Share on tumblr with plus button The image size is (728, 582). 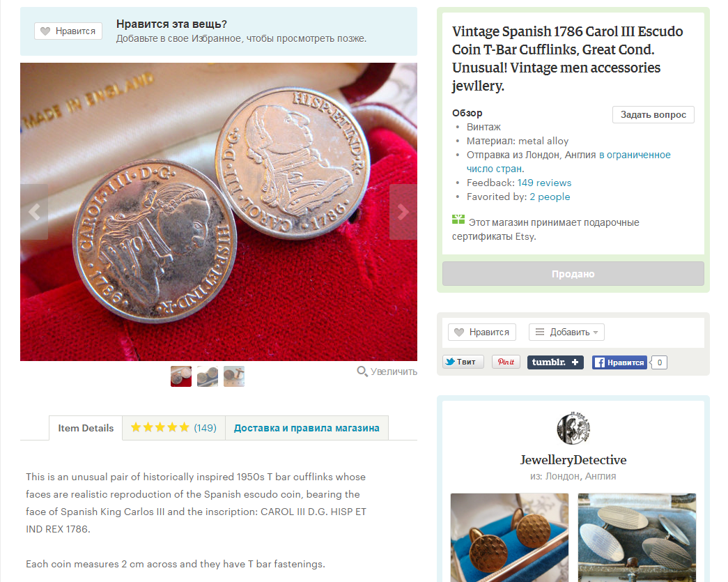(x=555, y=362)
